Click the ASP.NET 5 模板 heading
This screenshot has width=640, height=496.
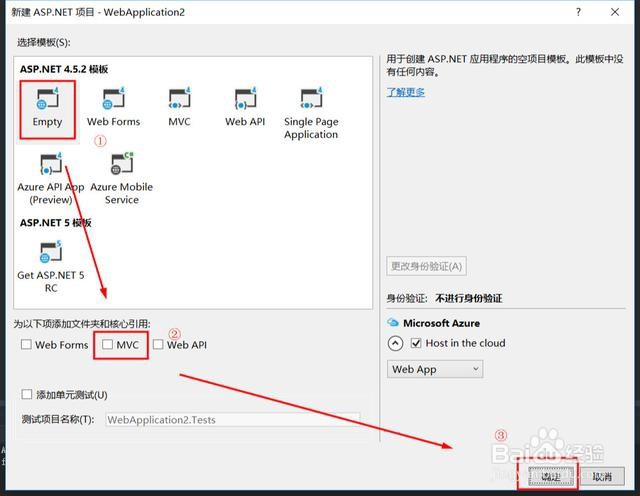pos(56,223)
